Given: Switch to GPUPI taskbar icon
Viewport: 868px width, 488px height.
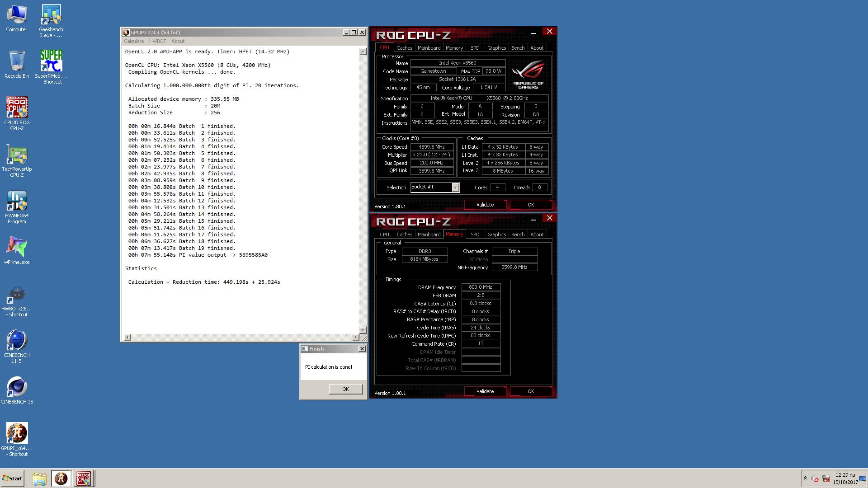Looking at the screenshot, I should [x=61, y=479].
